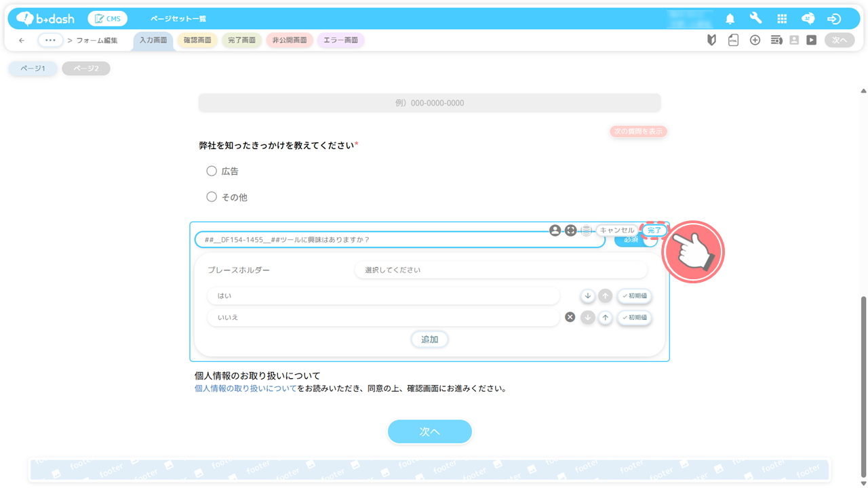The height and width of the screenshot is (488, 868).
Task: Switch to the エラー画面 tab
Action: pos(340,40)
